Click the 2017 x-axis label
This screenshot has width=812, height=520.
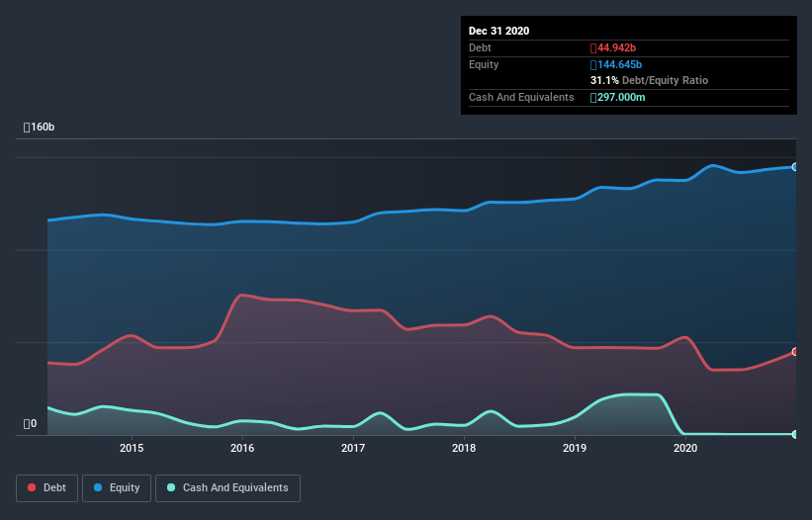pos(353,448)
